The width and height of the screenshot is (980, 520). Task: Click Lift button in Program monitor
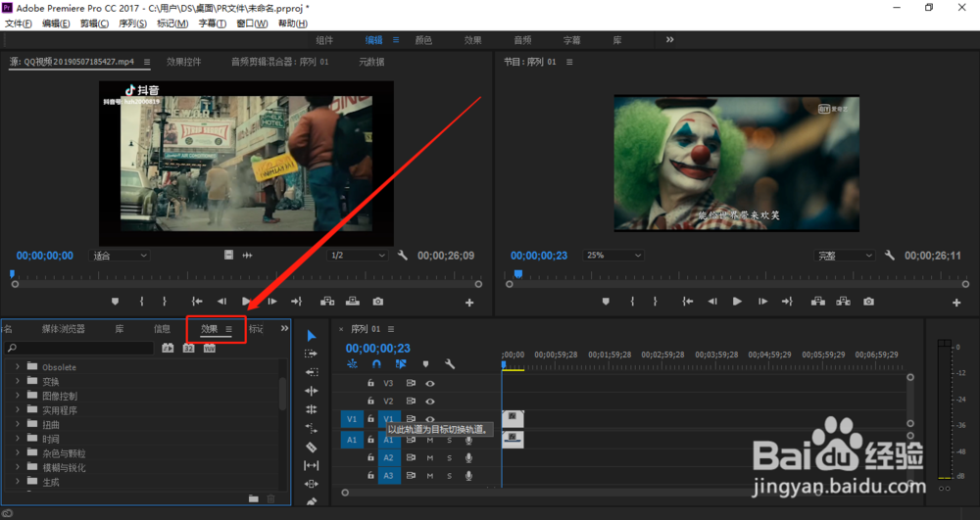pos(817,302)
